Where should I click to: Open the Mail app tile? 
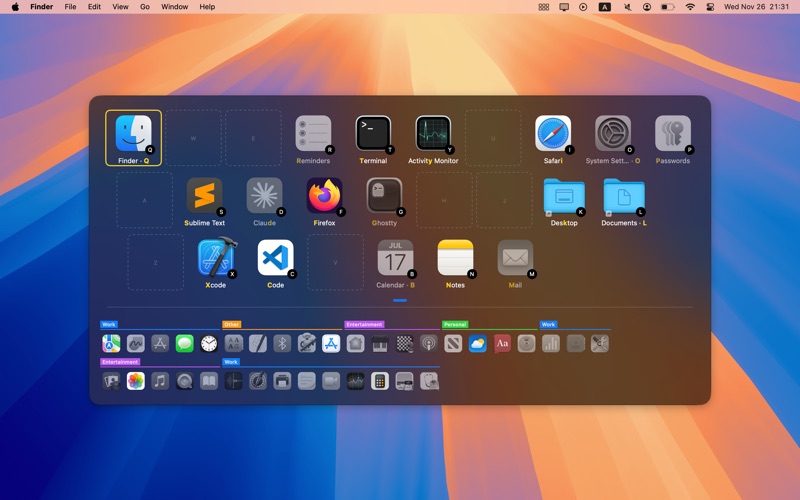515,262
